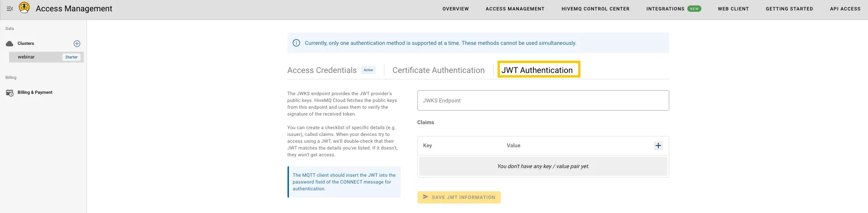Open HiveMQ Control Center

click(x=595, y=9)
